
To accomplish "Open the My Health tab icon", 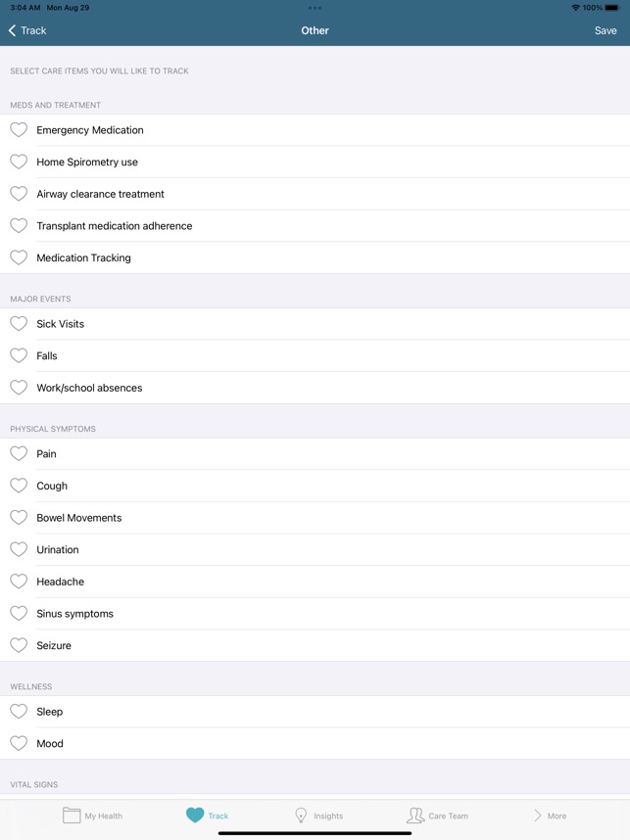I will tap(74, 814).
